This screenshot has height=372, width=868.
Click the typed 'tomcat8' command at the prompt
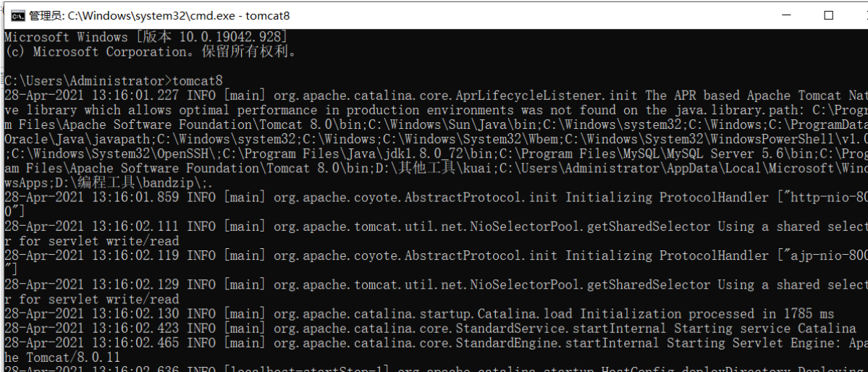[197, 81]
